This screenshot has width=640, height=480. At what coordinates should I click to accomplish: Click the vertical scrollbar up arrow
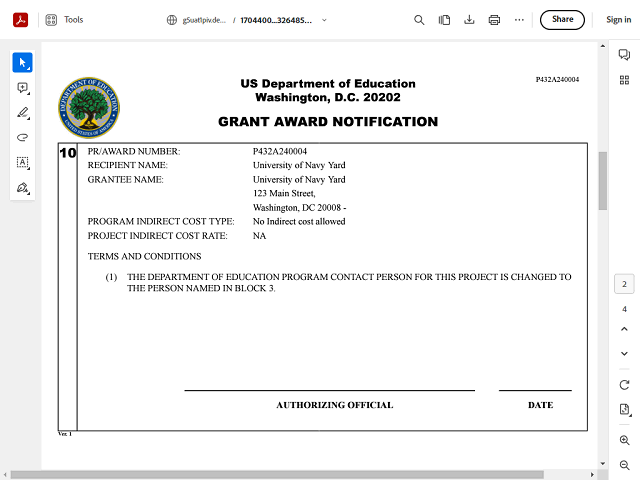[603, 46]
